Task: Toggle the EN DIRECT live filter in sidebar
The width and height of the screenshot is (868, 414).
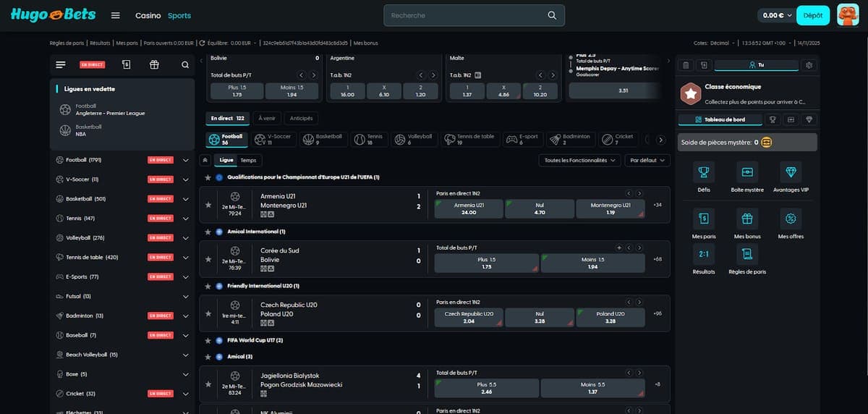Action: [x=92, y=64]
